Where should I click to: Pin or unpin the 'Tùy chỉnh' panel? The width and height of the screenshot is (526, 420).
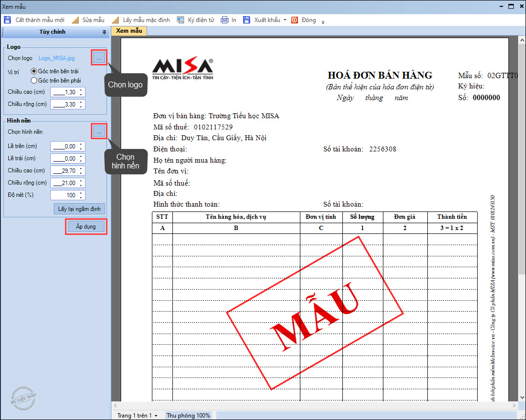(x=104, y=32)
